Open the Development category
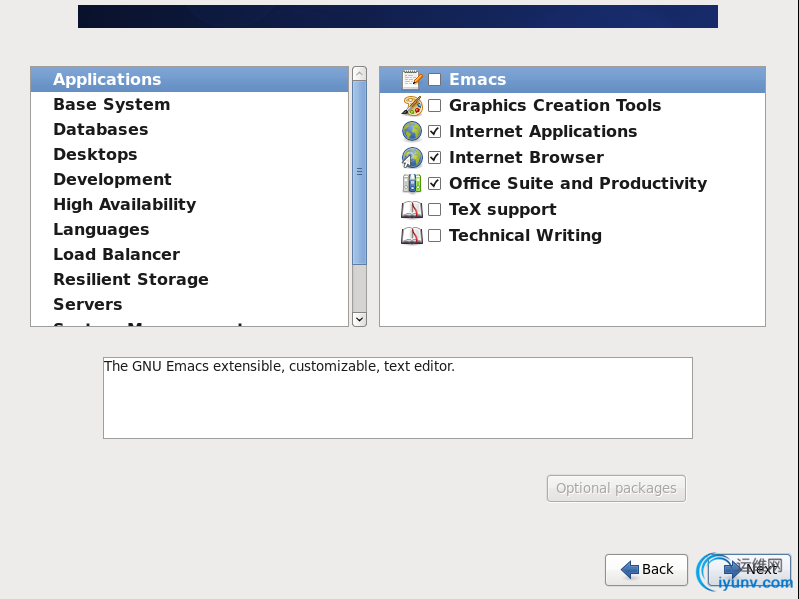The height and width of the screenshot is (599, 799). (112, 180)
